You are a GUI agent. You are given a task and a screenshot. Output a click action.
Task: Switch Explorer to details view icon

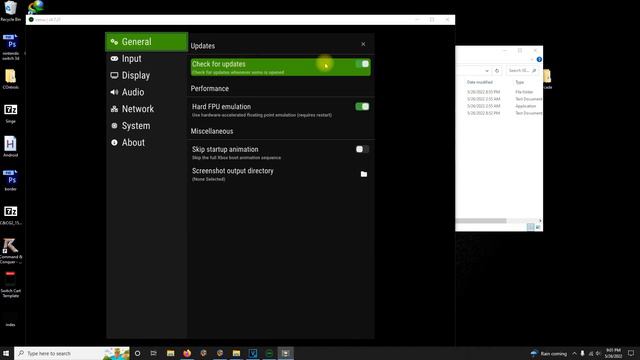click(x=530, y=227)
